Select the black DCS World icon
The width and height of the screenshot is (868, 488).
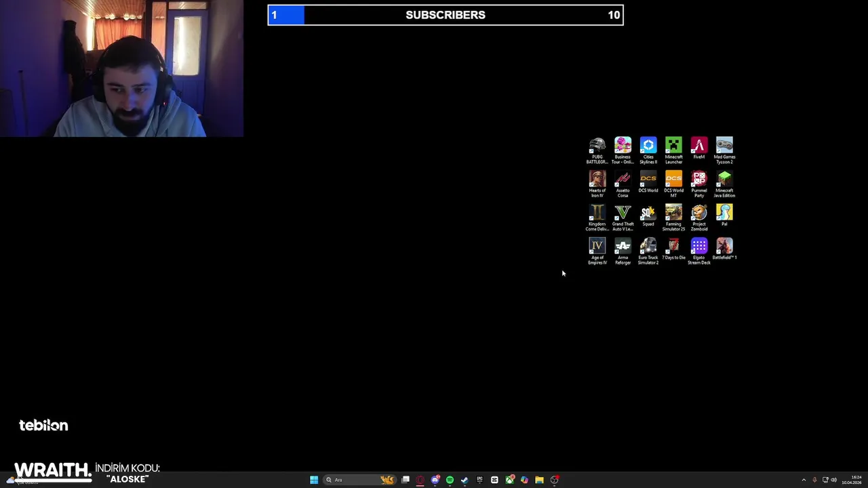(648, 182)
